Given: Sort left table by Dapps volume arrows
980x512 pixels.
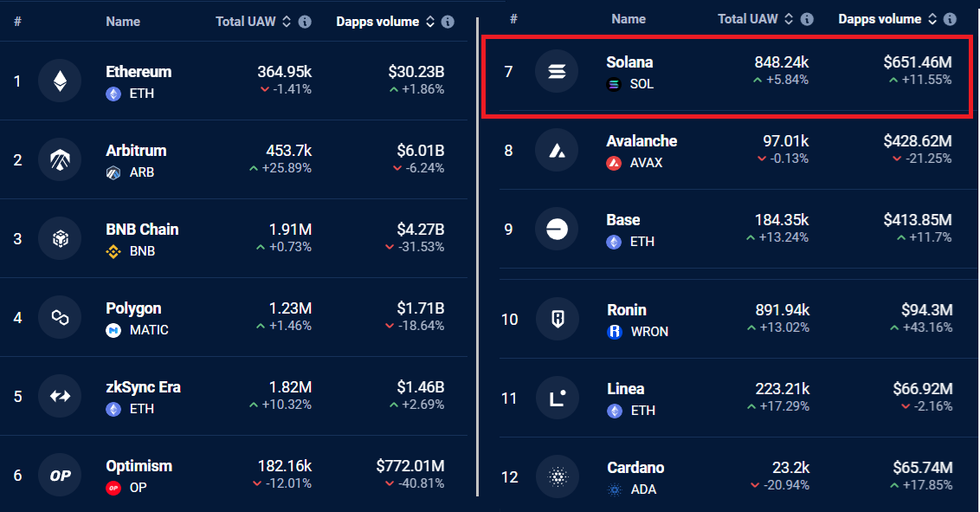Looking at the screenshot, I should coord(430,22).
